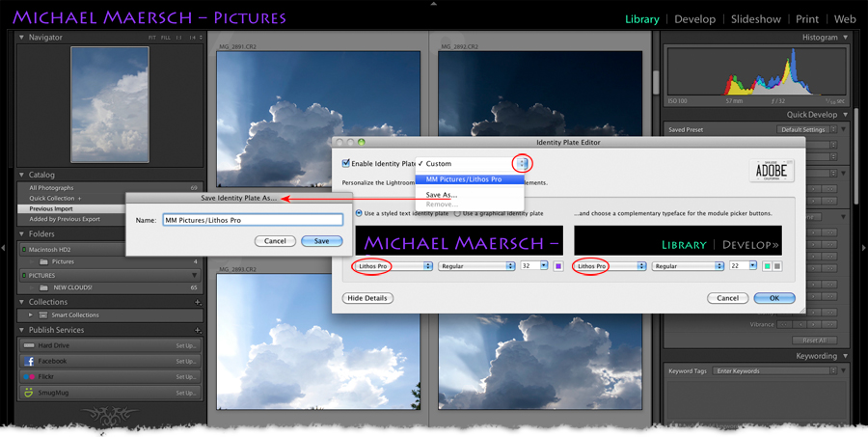
Task: Open green selected module color swatch
Action: click(768, 266)
